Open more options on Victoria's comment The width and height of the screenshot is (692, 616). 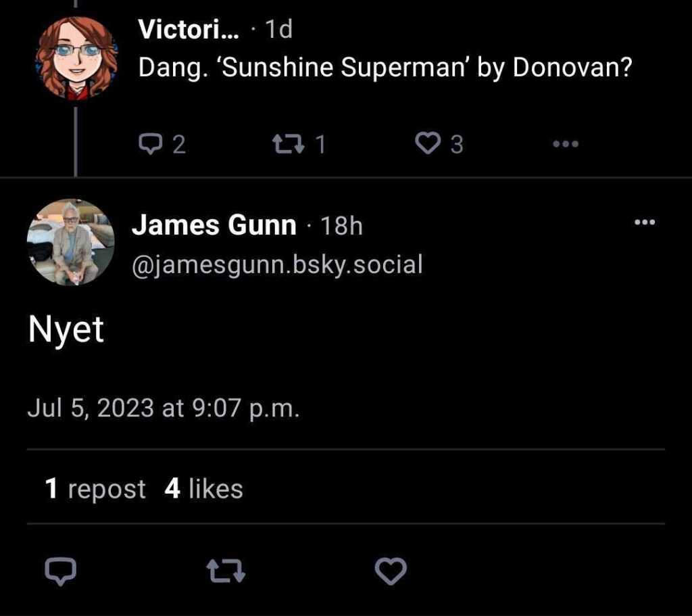(x=566, y=144)
